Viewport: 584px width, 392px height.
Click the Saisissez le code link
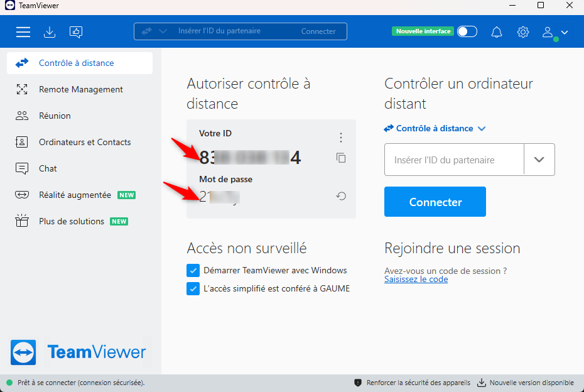(416, 280)
